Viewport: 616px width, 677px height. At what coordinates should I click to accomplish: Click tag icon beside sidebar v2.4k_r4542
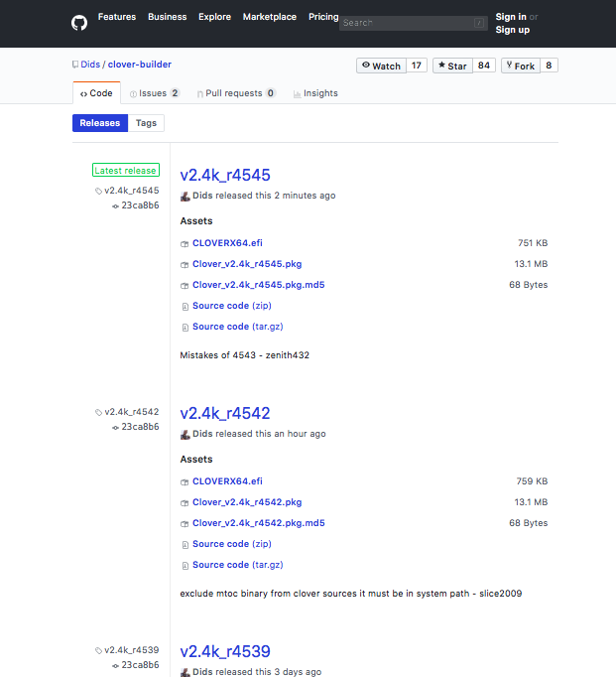(x=99, y=413)
